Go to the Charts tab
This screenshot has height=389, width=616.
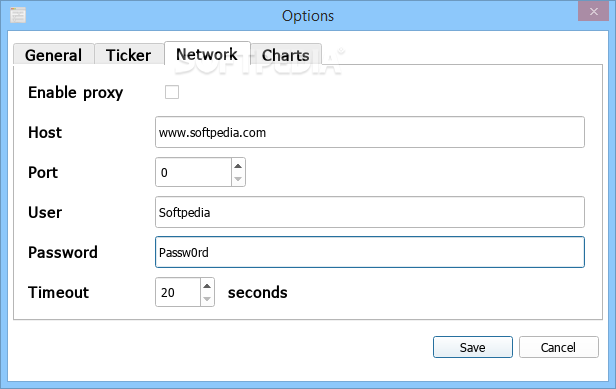coord(286,55)
